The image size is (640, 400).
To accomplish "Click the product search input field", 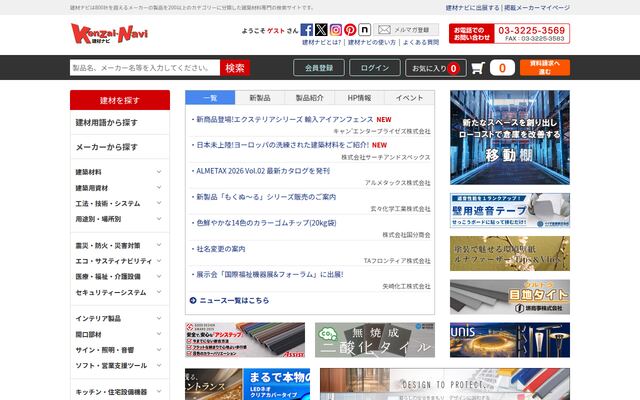I will (145, 68).
